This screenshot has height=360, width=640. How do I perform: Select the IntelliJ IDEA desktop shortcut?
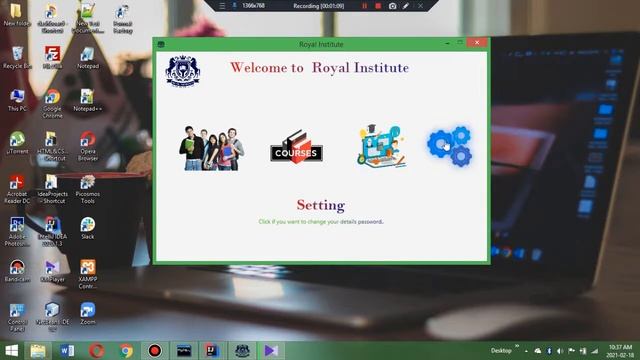52,232
